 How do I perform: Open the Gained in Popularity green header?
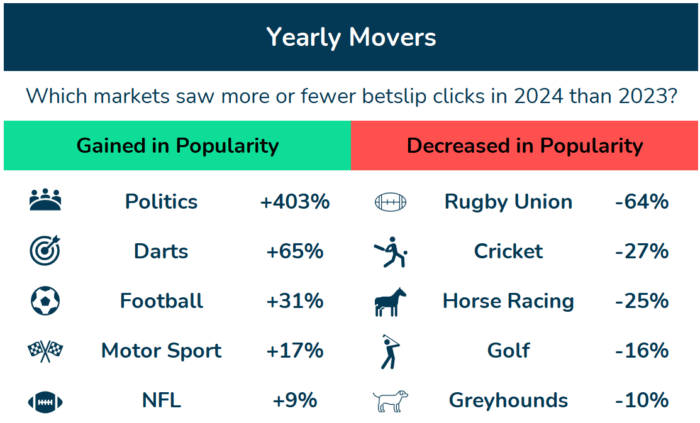pos(177,145)
